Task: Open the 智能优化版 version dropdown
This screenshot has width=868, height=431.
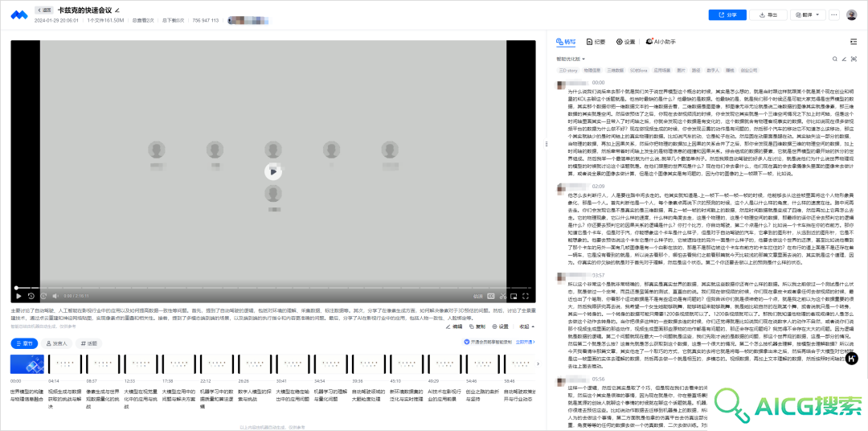Action: tap(571, 59)
